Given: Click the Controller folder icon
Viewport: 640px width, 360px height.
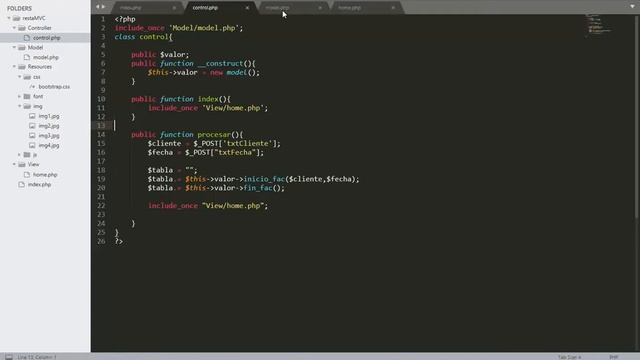Looking at the screenshot, I should pos(22,28).
